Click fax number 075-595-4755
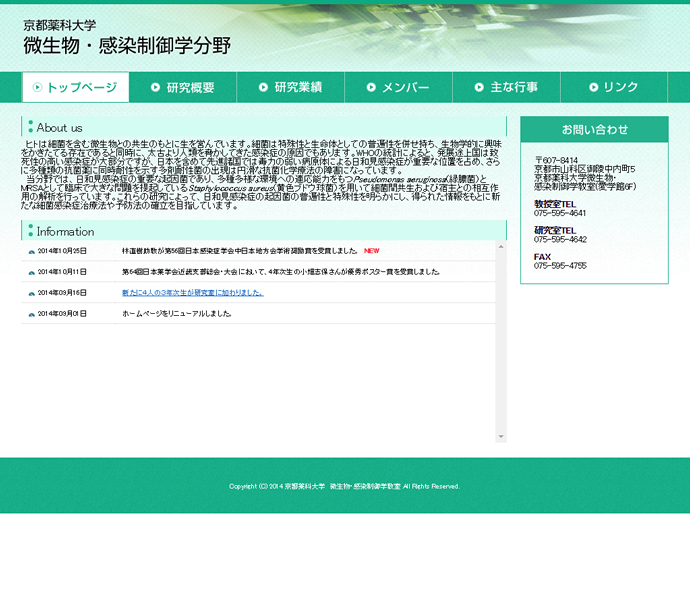This screenshot has width=690, height=600. tap(560, 266)
